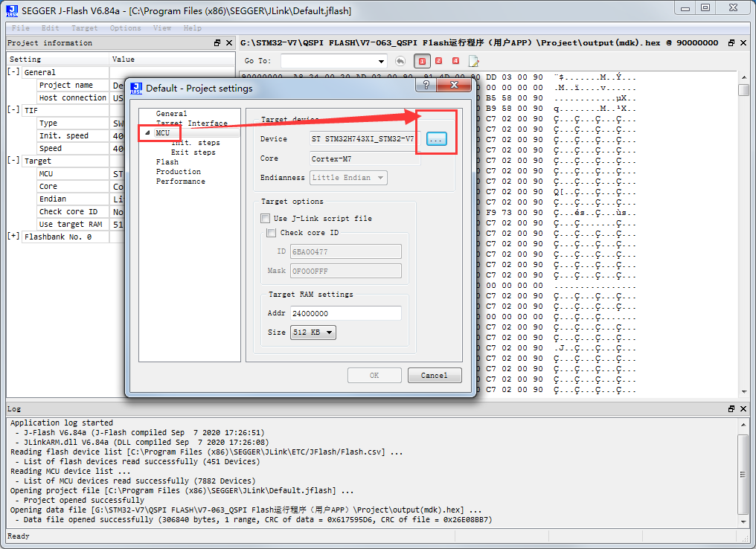This screenshot has width=756, height=549.
Task: Click the OK button in Project settings
Action: click(374, 376)
